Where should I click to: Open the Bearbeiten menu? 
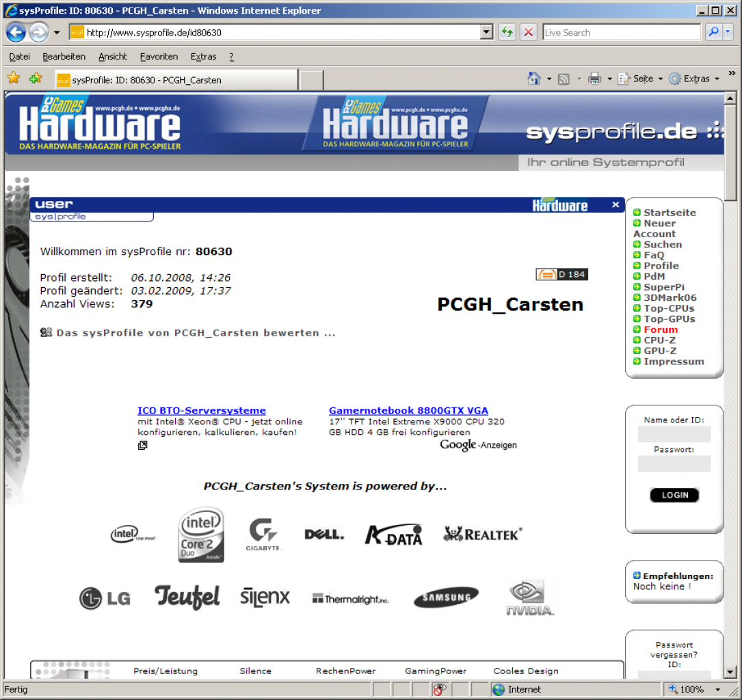(x=64, y=57)
